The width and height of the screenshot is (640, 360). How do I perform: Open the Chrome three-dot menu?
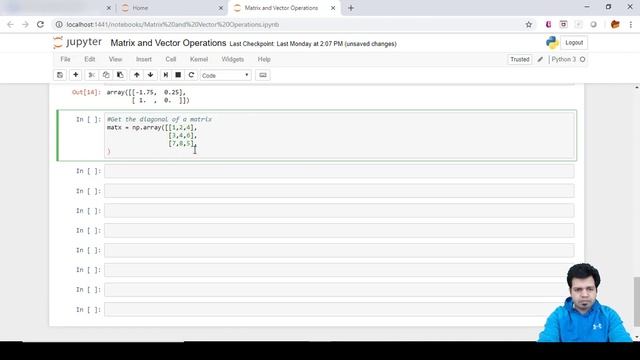(631, 24)
